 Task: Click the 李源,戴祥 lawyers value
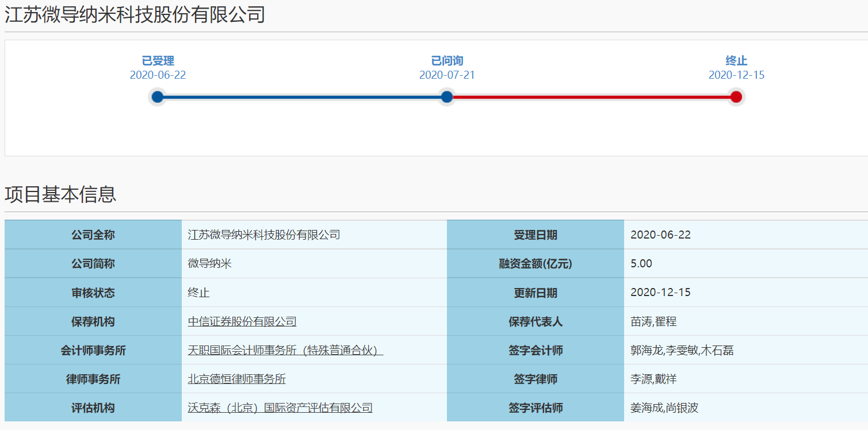(x=654, y=379)
